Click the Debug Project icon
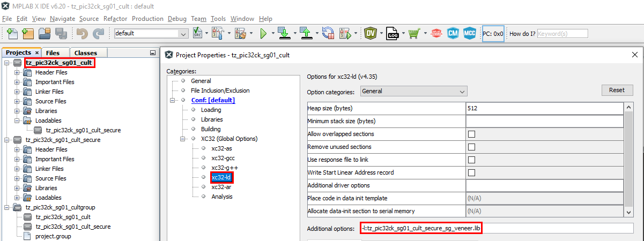This screenshot has height=241, width=644. [345, 33]
